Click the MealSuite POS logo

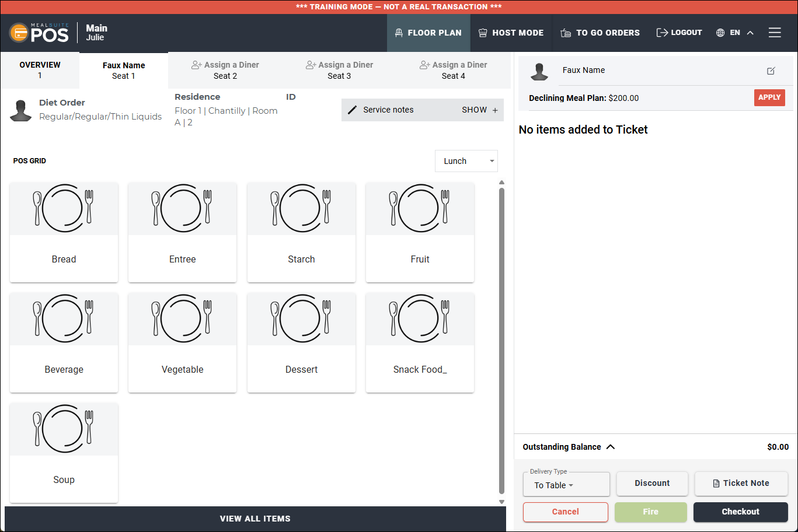click(x=39, y=33)
